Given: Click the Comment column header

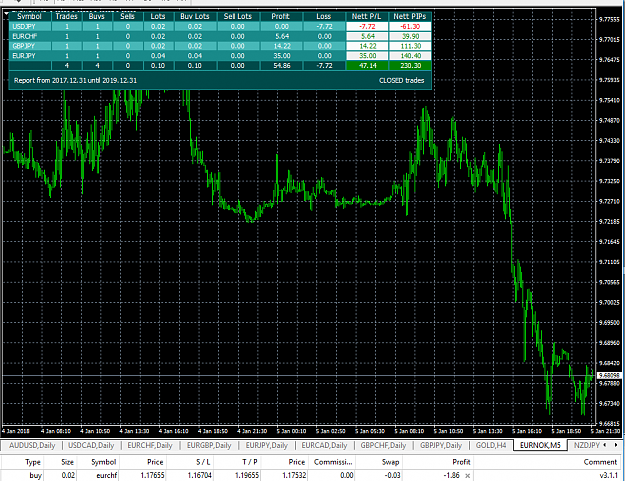Looking at the screenshot, I should point(600,462).
